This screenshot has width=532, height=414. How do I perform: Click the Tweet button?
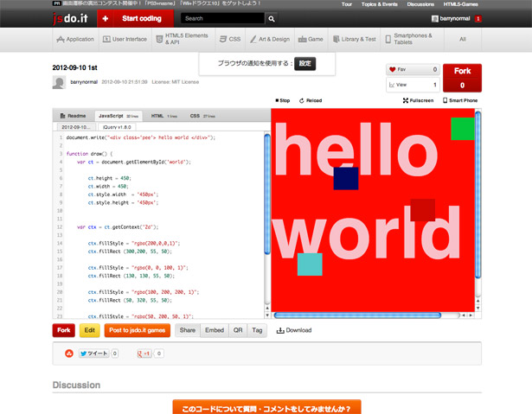coord(94,353)
